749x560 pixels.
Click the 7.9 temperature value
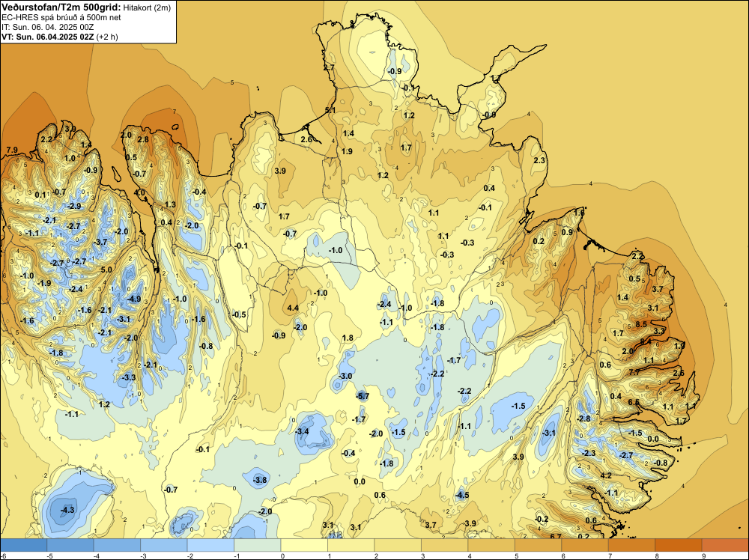coord(12,150)
